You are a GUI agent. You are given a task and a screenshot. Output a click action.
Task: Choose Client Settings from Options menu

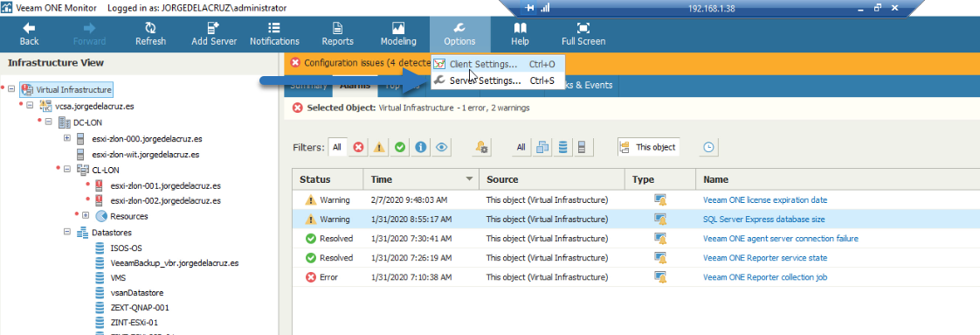498,64
